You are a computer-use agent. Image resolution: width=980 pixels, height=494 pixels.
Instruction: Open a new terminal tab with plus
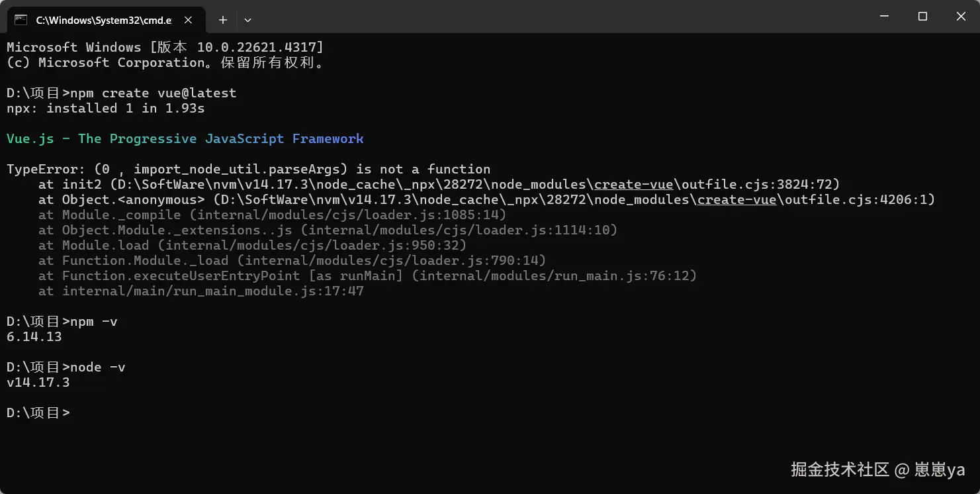[x=223, y=20]
